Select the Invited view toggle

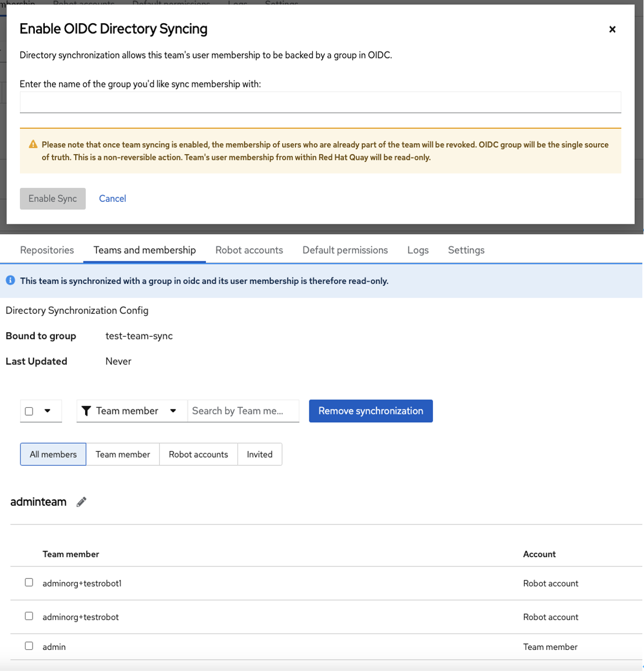(260, 454)
